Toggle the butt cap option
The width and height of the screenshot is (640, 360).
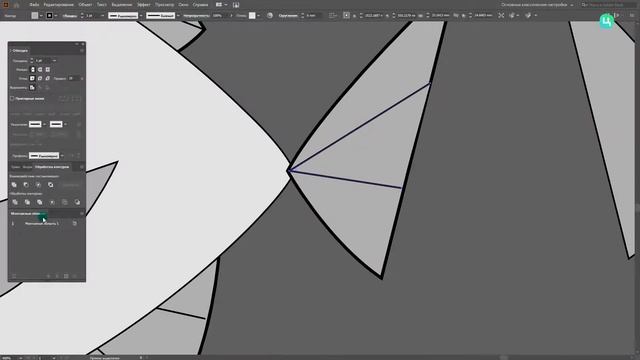coord(33,70)
